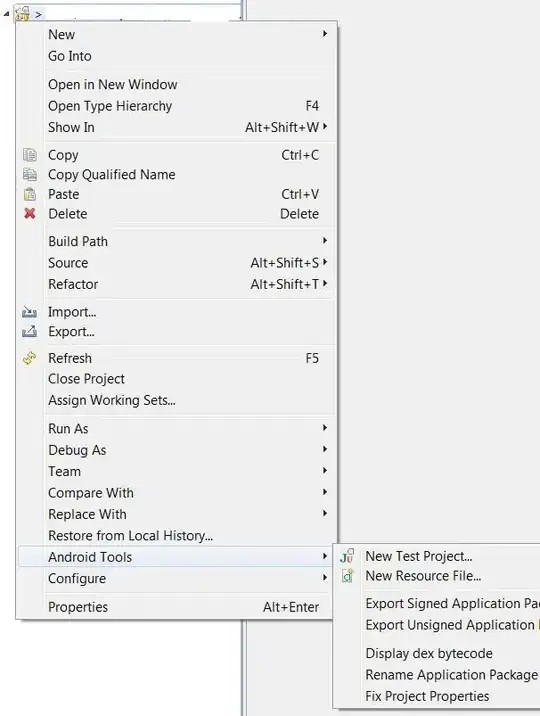The image size is (540, 716).
Task: Select Close Project
Action: pos(87,379)
